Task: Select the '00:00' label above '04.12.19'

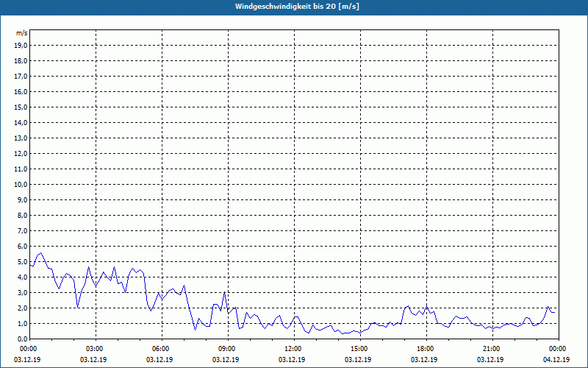Action: (559, 349)
